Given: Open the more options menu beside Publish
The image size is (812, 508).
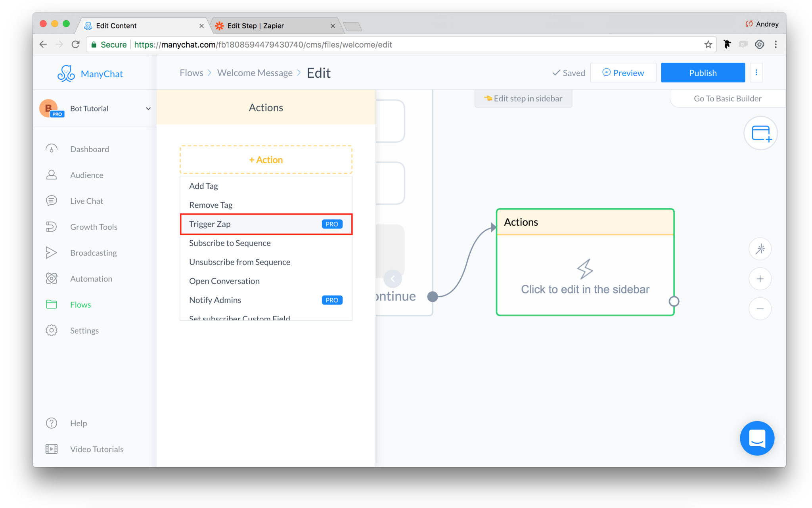Looking at the screenshot, I should point(756,73).
